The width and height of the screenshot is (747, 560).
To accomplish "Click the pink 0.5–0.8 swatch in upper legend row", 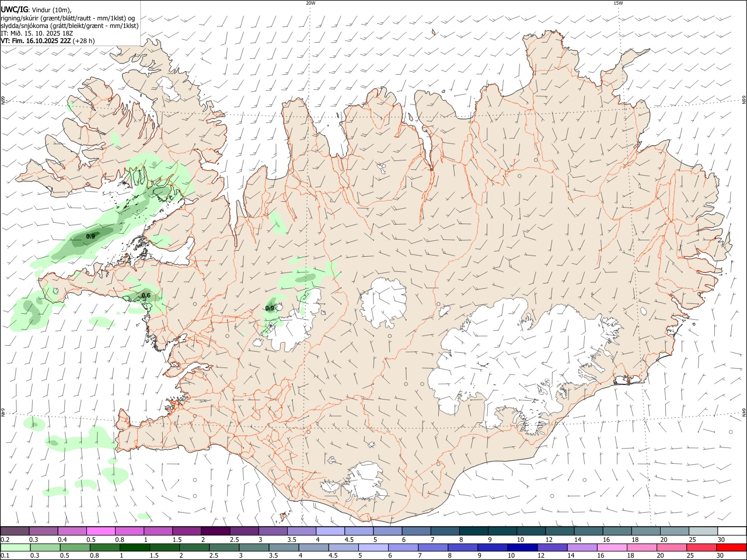I will tap(100, 531).
